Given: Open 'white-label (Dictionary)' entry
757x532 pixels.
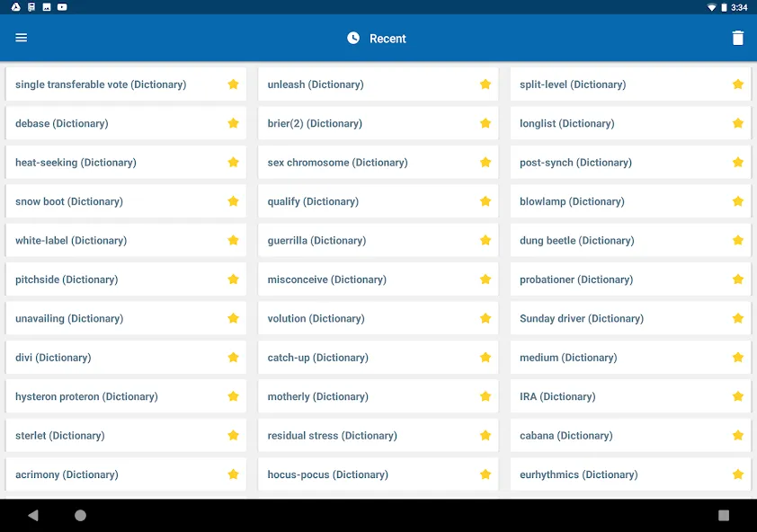Looking at the screenshot, I should click(x=126, y=241).
